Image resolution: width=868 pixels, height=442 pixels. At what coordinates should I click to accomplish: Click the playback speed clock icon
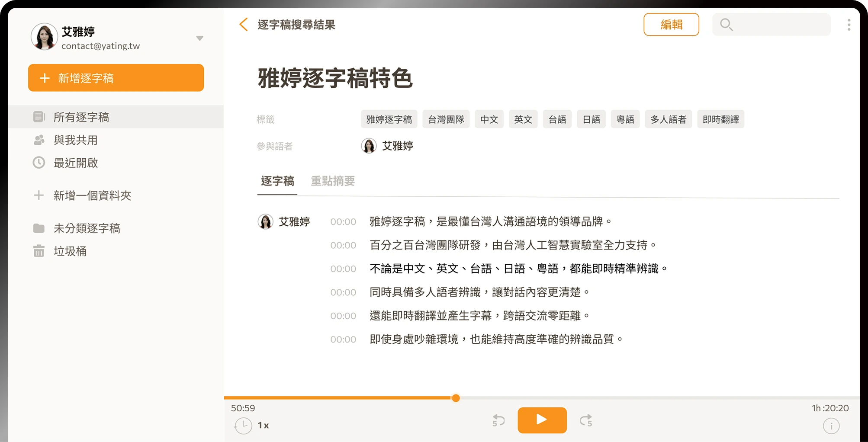244,426
